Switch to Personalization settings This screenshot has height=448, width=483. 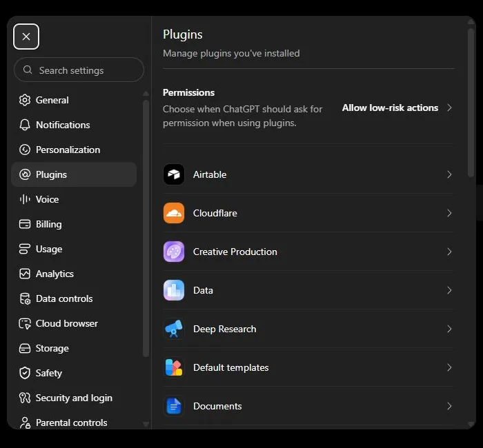tap(74, 150)
